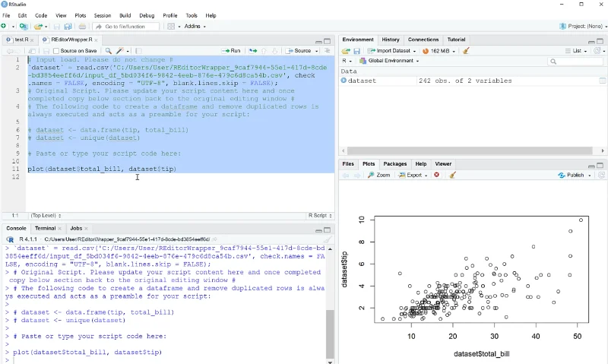Click the Zoom plot button

click(378, 175)
